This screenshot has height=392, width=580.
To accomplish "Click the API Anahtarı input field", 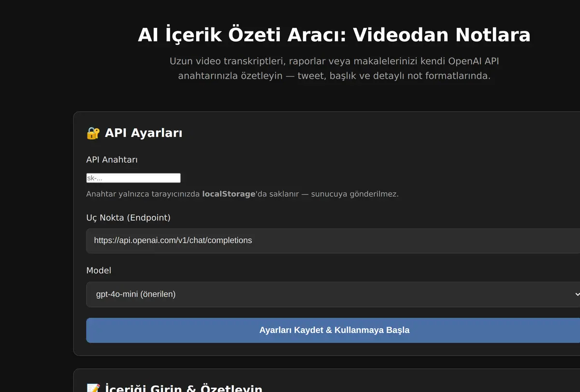I will pos(133,178).
